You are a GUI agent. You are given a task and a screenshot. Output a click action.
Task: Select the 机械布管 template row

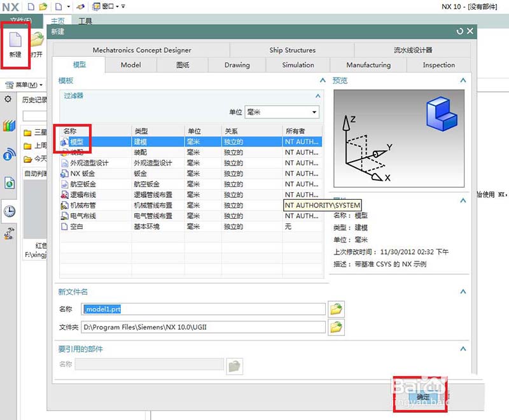click(x=192, y=205)
